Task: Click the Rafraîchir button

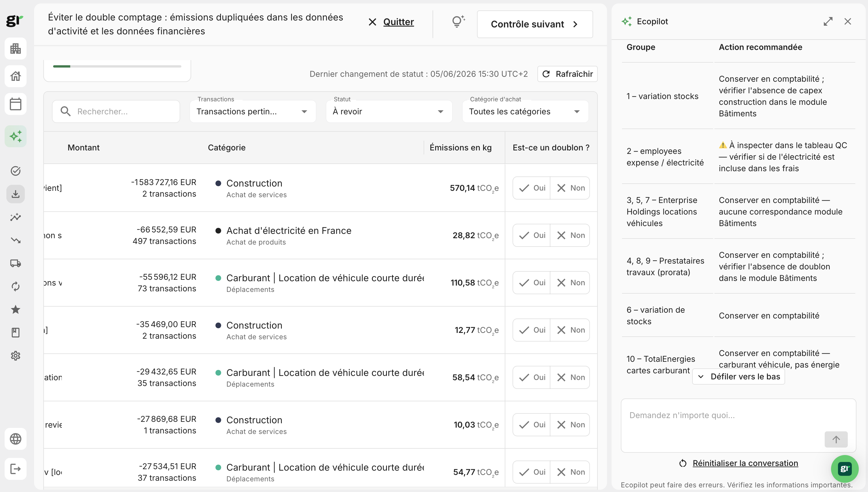Action: pos(568,74)
